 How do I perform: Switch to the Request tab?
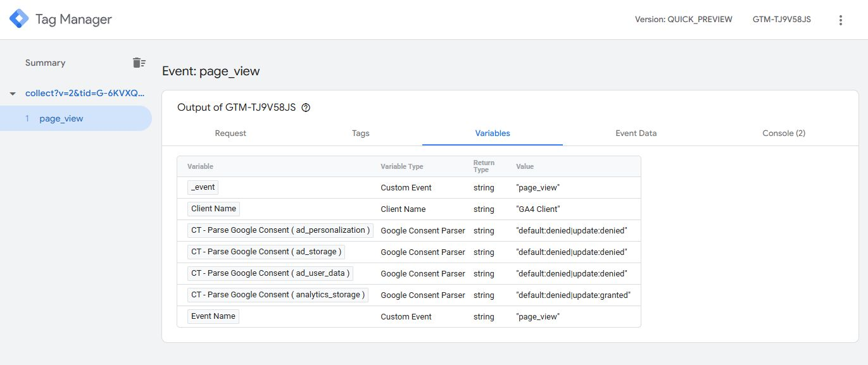click(230, 133)
